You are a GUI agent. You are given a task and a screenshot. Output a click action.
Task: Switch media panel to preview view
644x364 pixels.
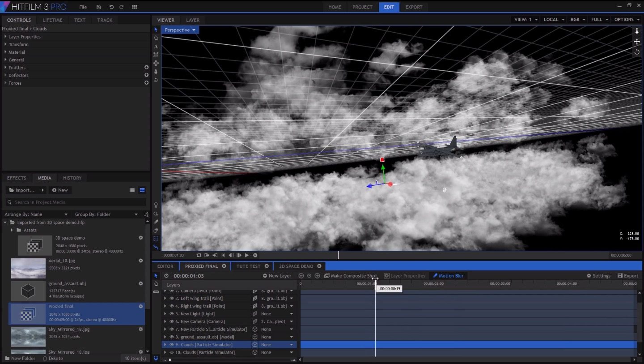point(142,190)
